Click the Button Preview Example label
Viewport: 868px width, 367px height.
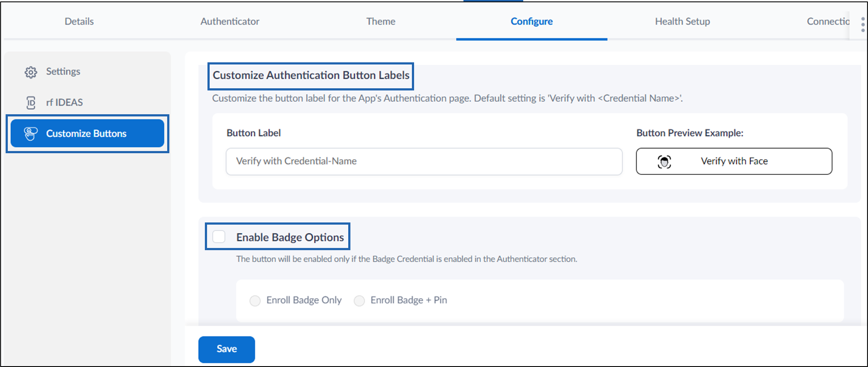pyautogui.click(x=690, y=133)
